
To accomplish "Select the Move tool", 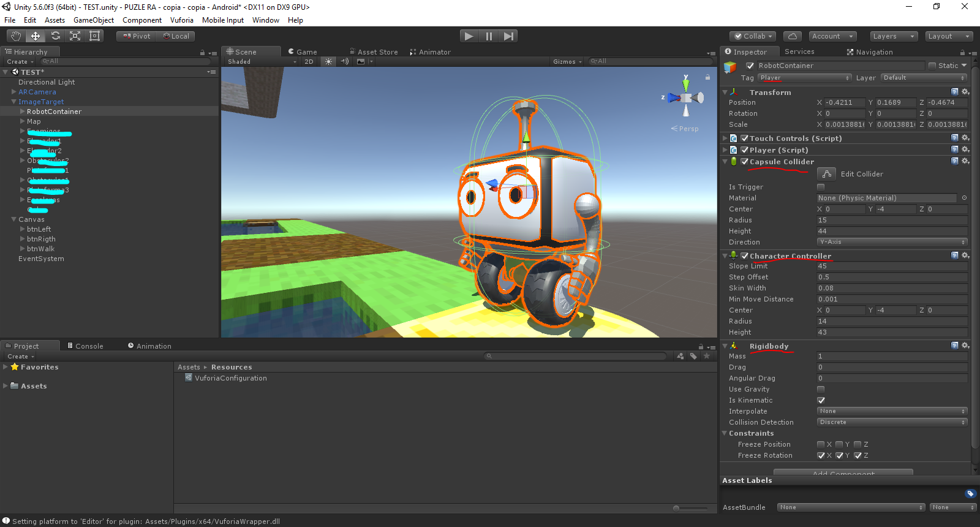I will click(36, 36).
